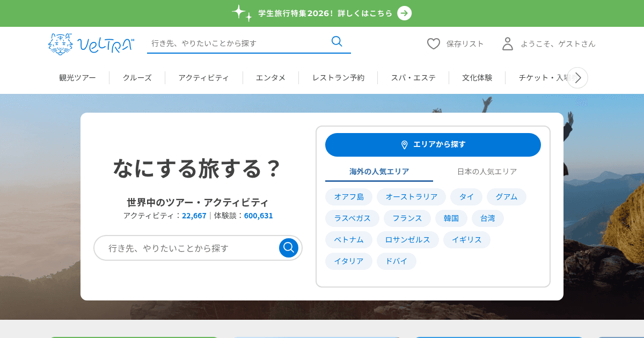Screen dimensions: 644x338
Task: Open 学生旅行特集2026 banner link
Action: tap(325, 13)
